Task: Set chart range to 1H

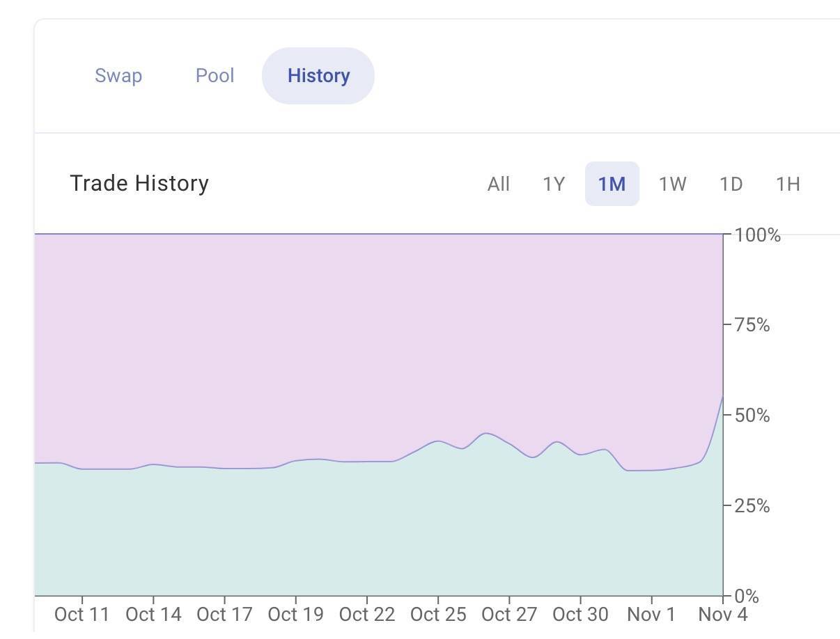Action: [x=788, y=184]
